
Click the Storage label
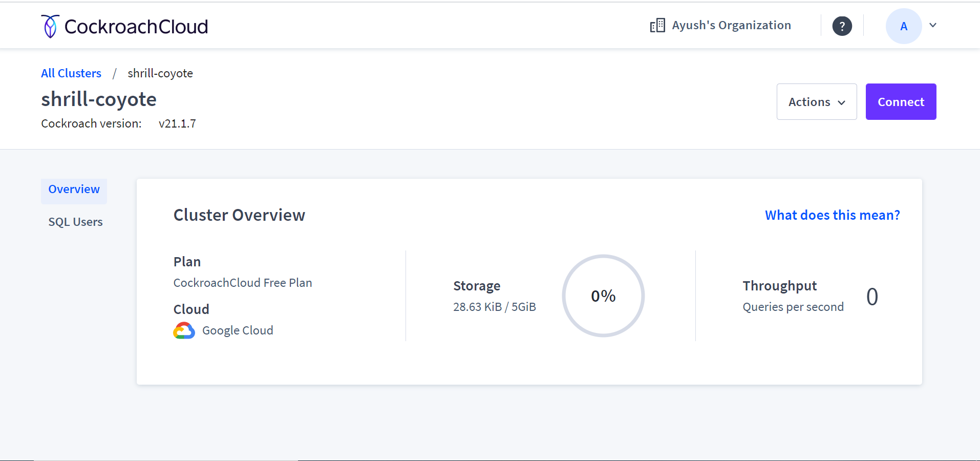[477, 286]
